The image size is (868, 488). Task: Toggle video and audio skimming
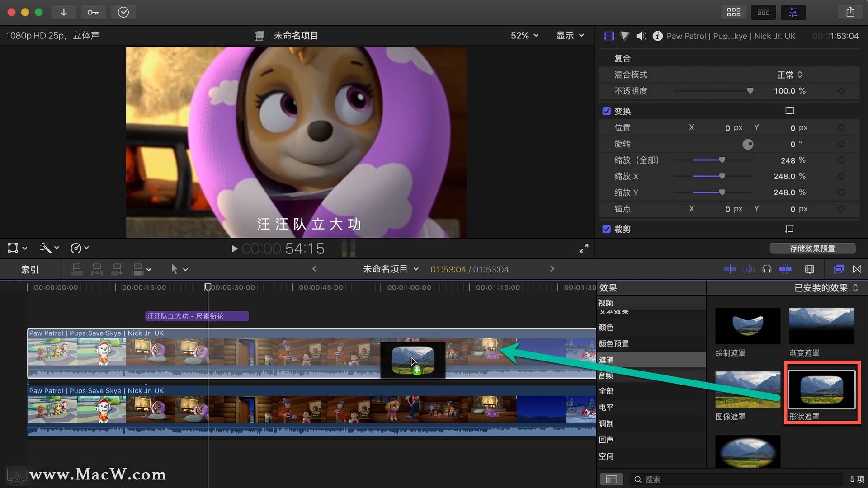coord(730,269)
